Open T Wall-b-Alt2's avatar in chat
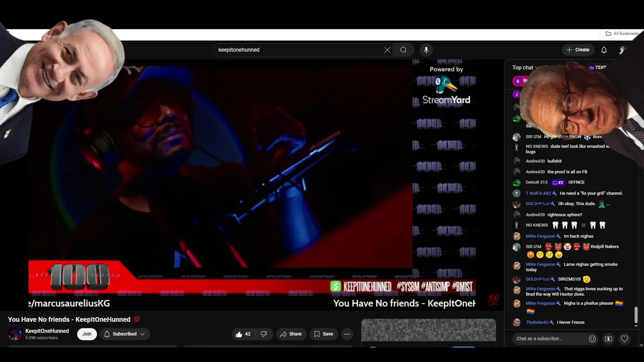Screen dimensions: 644x362 pos(517,194)
